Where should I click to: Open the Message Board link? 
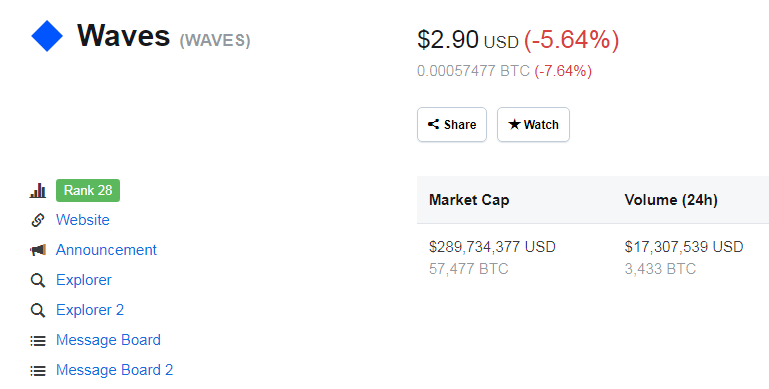[x=108, y=340]
